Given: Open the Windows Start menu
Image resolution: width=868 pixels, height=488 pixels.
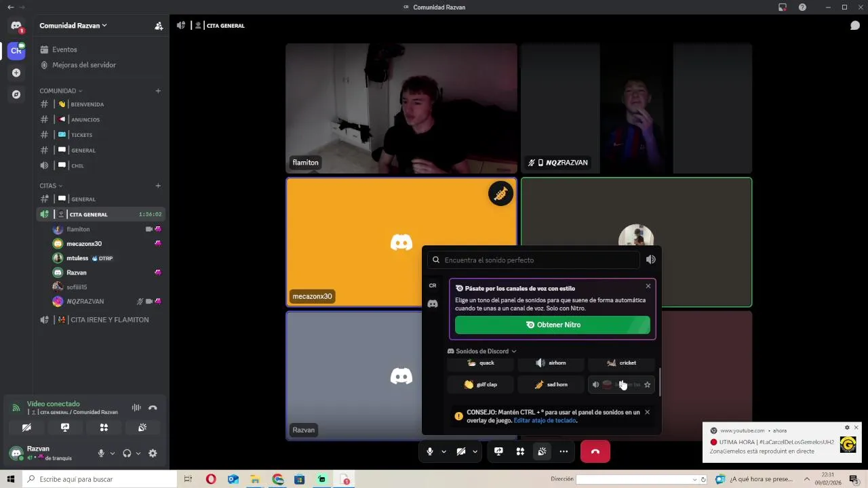Looking at the screenshot, I should pos(11,479).
